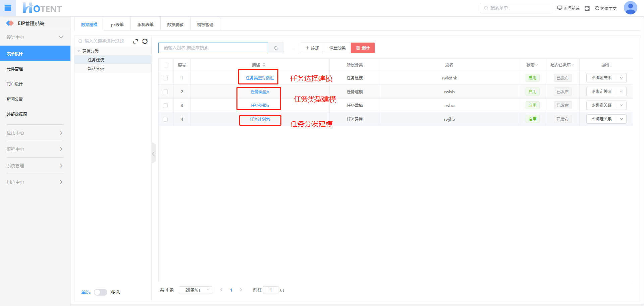Go to next page arrow
The height and width of the screenshot is (306, 644).
click(241, 290)
